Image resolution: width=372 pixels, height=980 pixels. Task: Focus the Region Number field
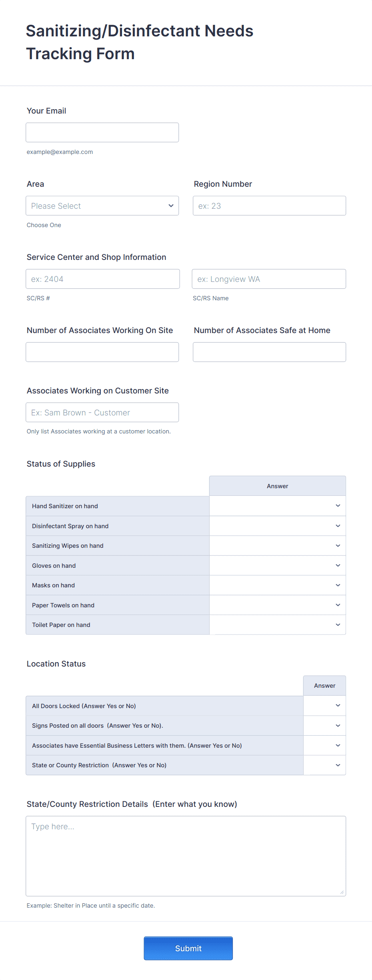(269, 206)
